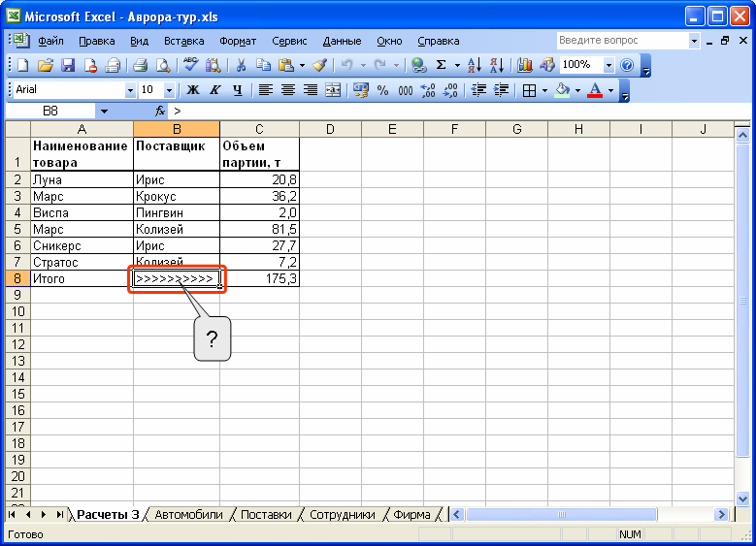Screen dimensions: 756x546
Task: Open the Name Box dropdown arrow
Action: click(x=104, y=112)
